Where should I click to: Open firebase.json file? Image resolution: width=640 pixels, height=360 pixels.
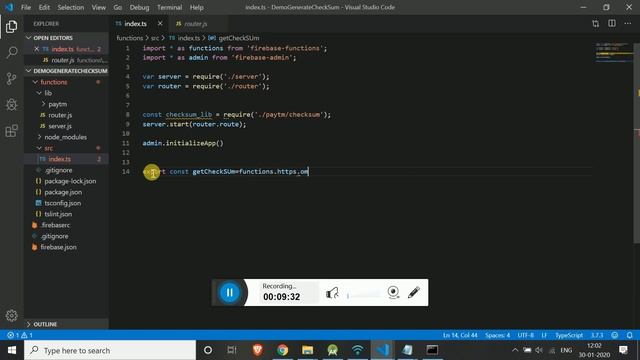click(x=58, y=247)
